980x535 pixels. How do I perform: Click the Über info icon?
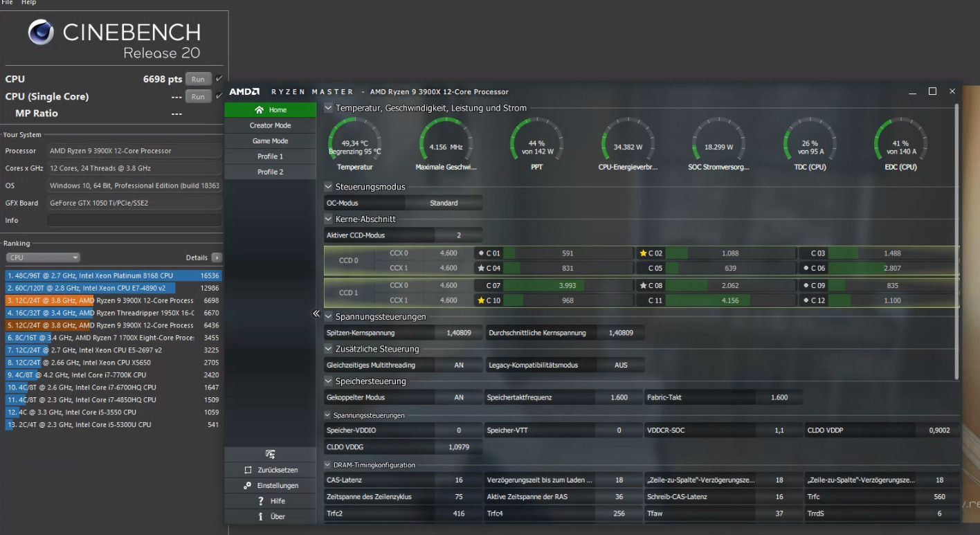pos(260,516)
